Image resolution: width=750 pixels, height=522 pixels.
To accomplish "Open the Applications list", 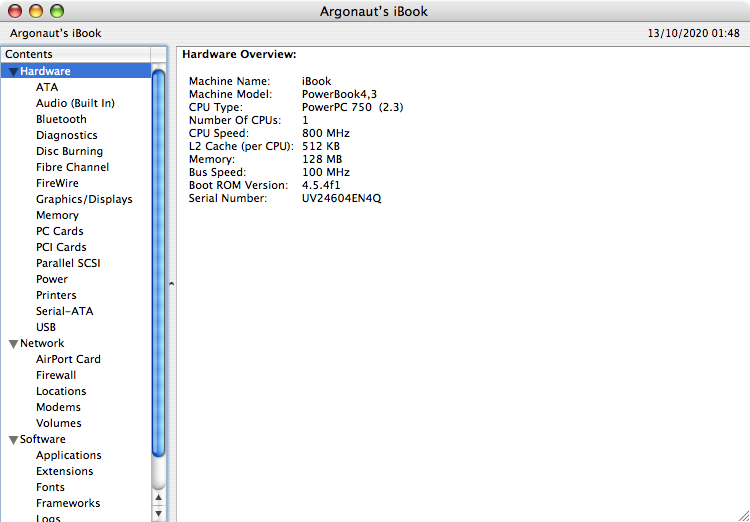I will [69, 455].
